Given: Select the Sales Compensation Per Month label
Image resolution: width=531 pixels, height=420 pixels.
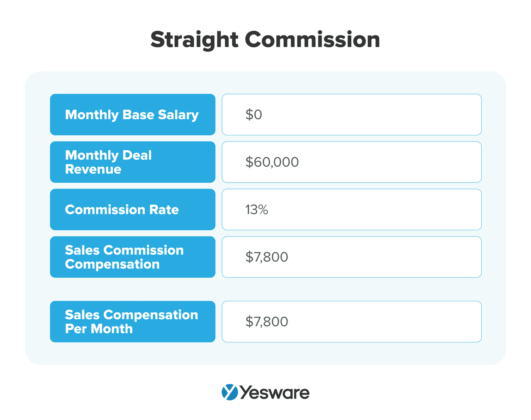Looking at the screenshot, I should (132, 322).
